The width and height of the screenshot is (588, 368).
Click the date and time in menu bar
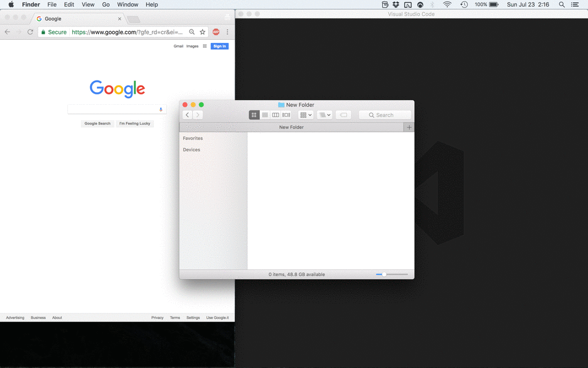coord(528,4)
